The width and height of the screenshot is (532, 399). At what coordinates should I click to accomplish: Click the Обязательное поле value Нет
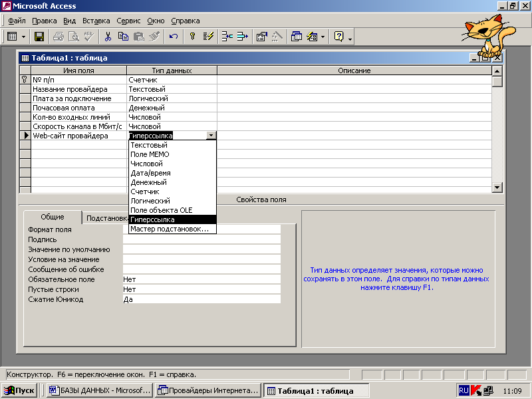pyautogui.click(x=201, y=279)
